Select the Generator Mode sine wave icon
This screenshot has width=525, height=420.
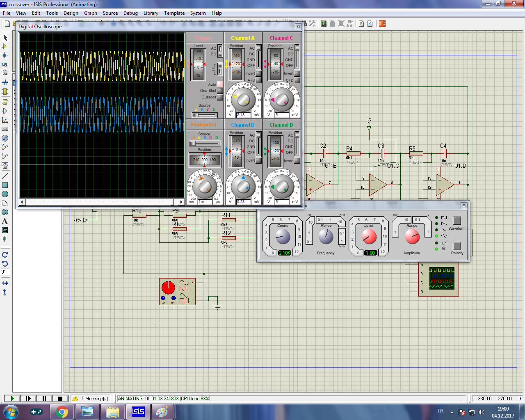coord(5,138)
